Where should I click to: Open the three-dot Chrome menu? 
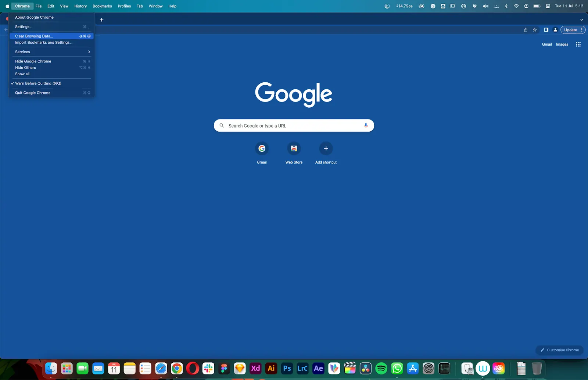point(582,30)
